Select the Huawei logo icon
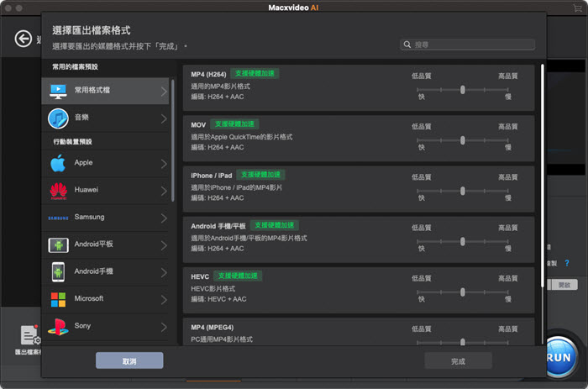Viewport: 588px width, 389px height. tap(59, 191)
